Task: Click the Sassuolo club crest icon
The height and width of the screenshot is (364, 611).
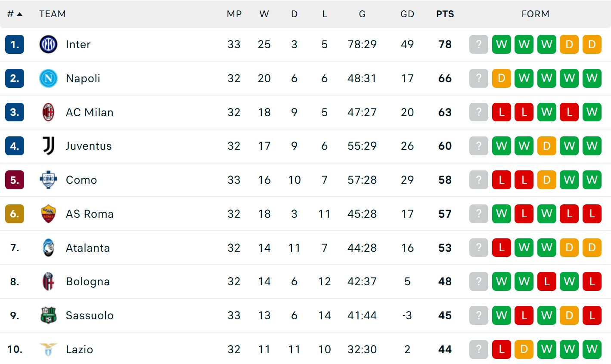Action: [48, 315]
